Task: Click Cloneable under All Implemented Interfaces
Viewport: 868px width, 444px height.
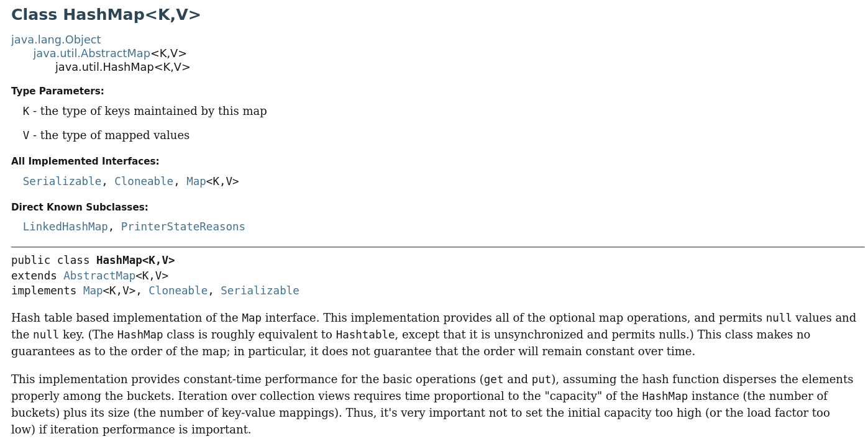Action: tap(144, 182)
